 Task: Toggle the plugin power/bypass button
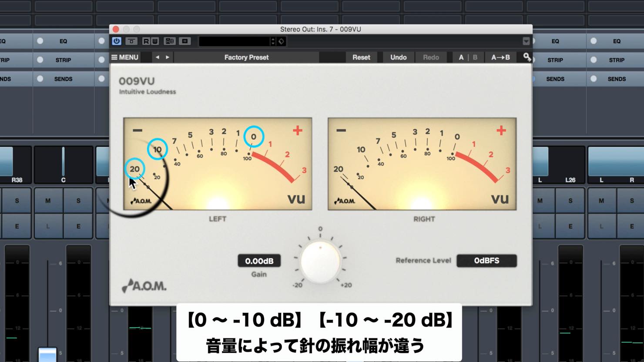(x=117, y=41)
